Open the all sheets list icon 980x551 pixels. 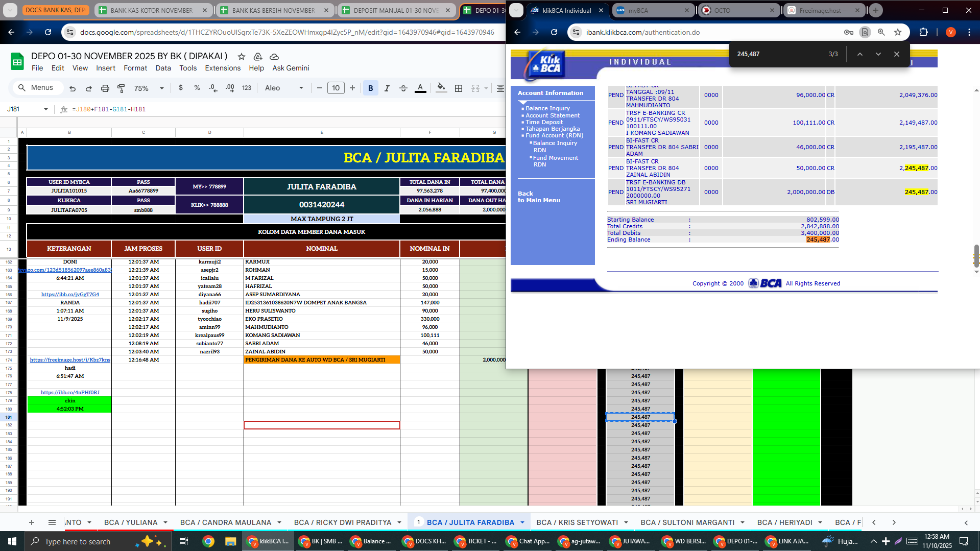tap(52, 522)
